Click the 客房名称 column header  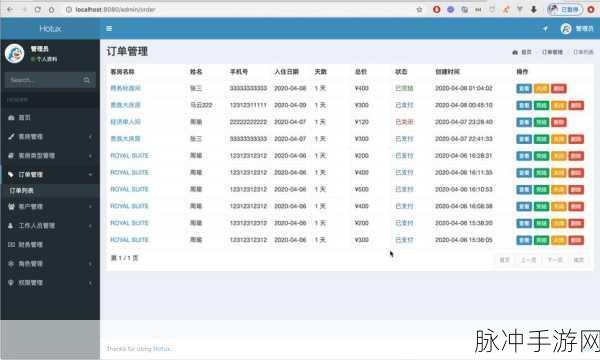pyautogui.click(x=122, y=72)
